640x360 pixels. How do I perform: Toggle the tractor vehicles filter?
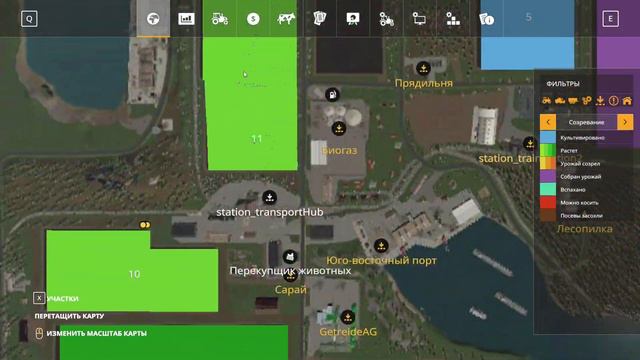coord(546,100)
